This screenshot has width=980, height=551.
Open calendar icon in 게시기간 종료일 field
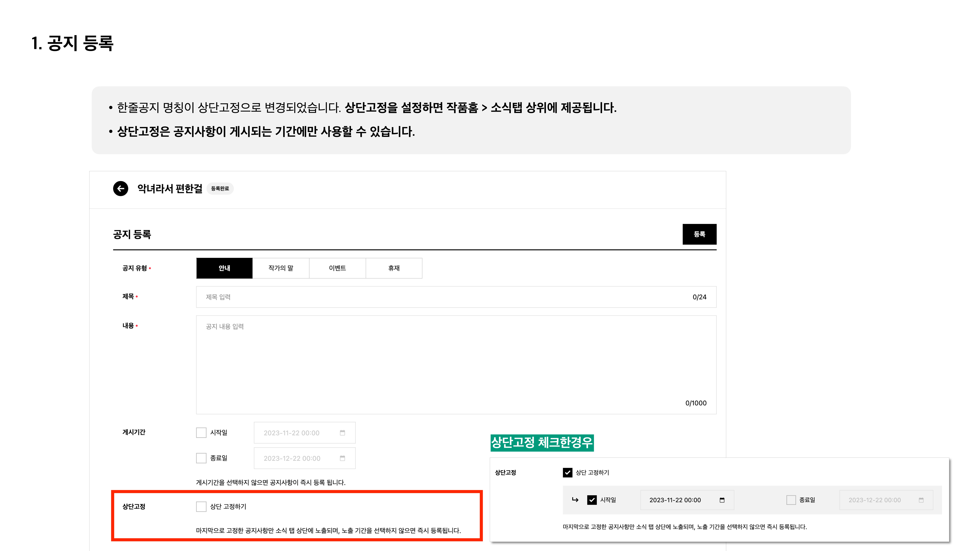[342, 458]
